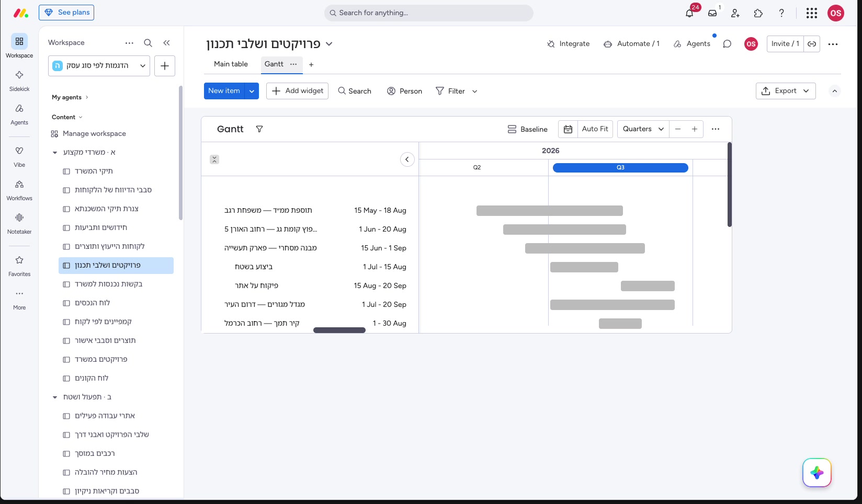Collapse the workspace sidebar with double chevron

[x=166, y=43]
